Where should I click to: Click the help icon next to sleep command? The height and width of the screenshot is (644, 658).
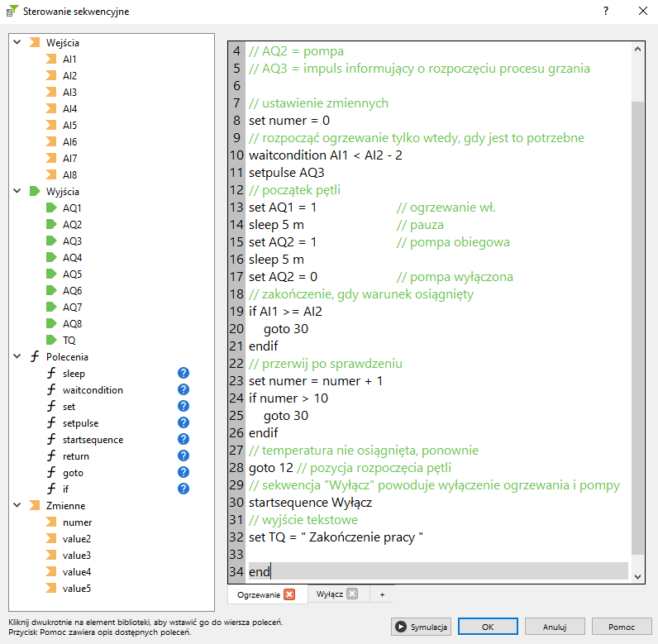click(184, 374)
